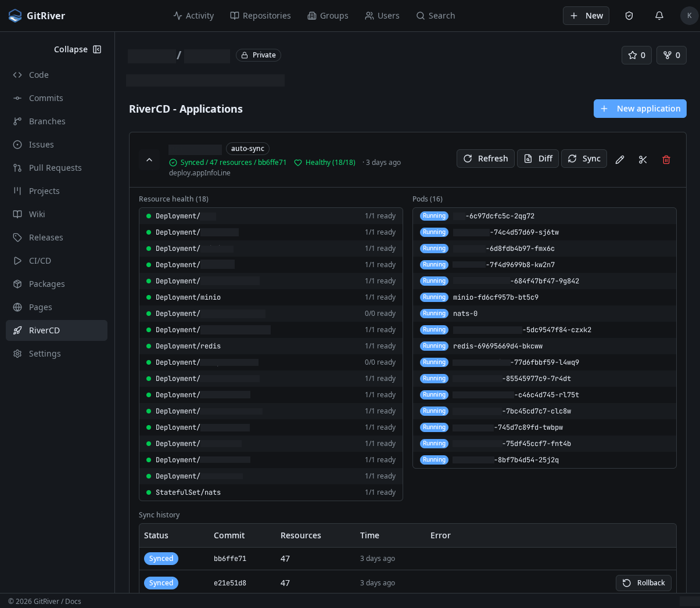Screen dimensions: 700x608
Task: Click the Sync button
Action: point(584,159)
